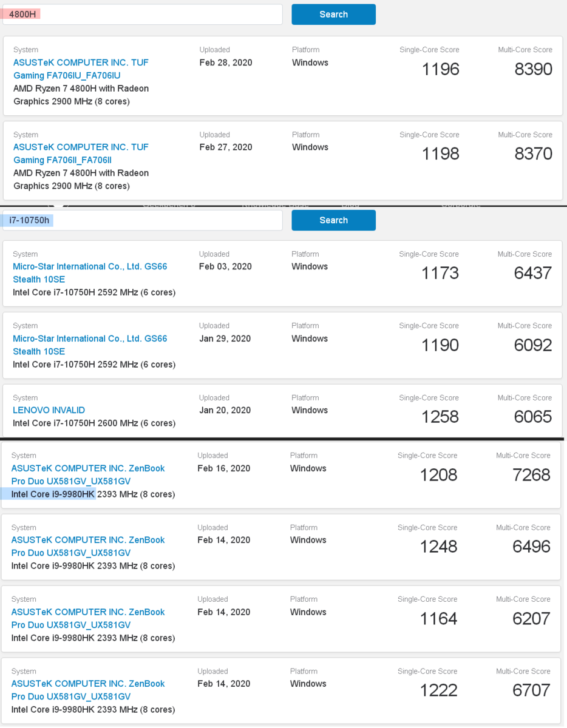Click the 1164 single-core score
The width and height of the screenshot is (567, 728).
pos(438,619)
